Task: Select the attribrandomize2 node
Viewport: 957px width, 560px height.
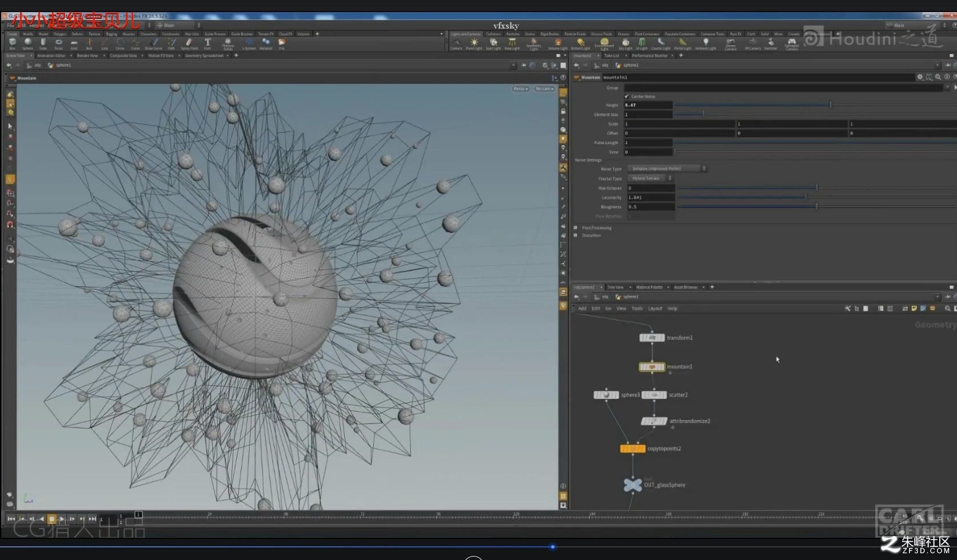Action: click(654, 421)
